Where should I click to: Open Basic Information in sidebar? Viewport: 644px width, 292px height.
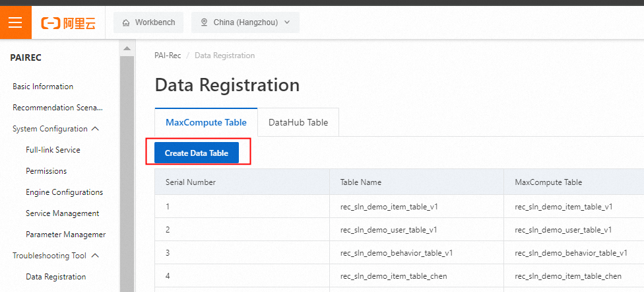coord(43,87)
